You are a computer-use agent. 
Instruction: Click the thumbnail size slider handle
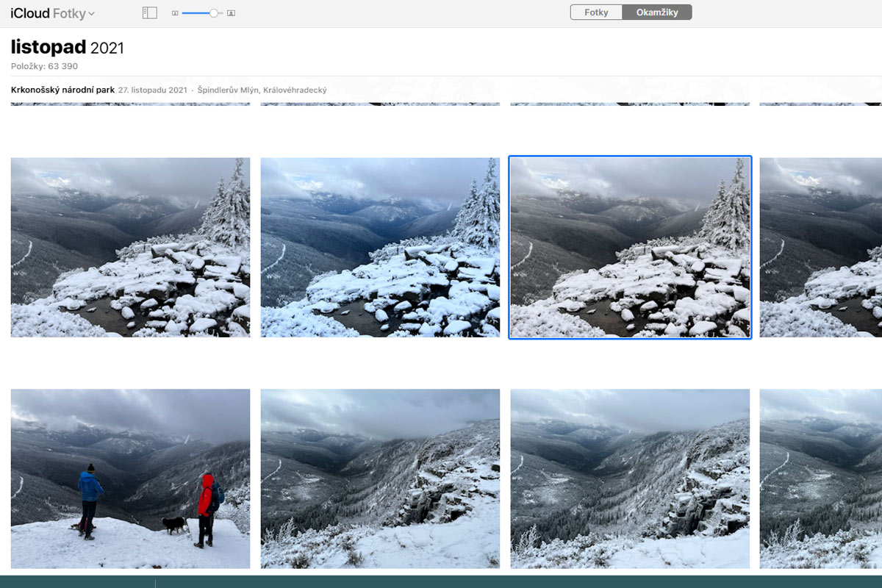213,12
